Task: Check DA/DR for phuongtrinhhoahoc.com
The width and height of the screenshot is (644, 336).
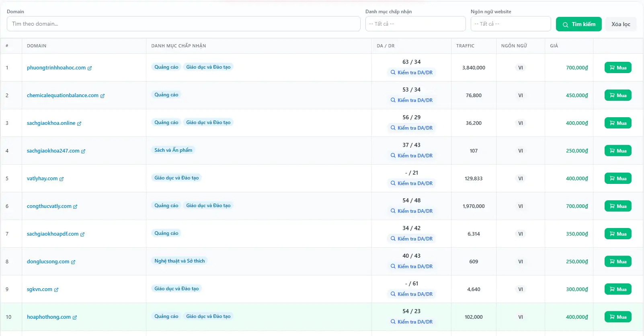Action: point(412,73)
